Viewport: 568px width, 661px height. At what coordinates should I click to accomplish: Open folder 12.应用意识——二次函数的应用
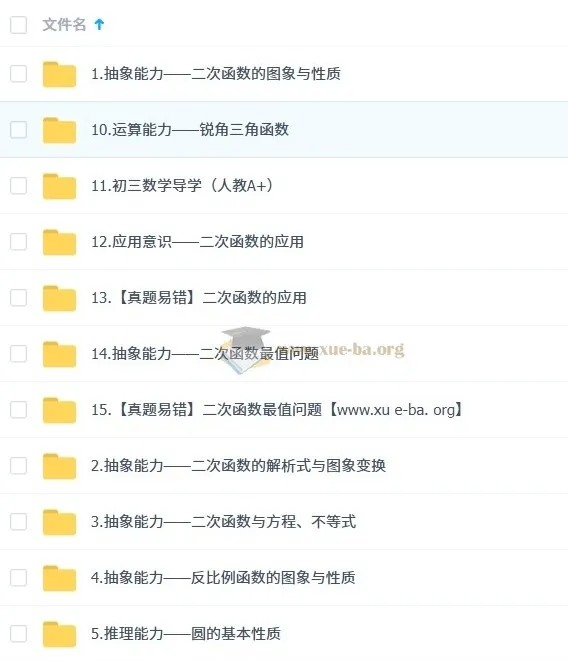(197, 242)
